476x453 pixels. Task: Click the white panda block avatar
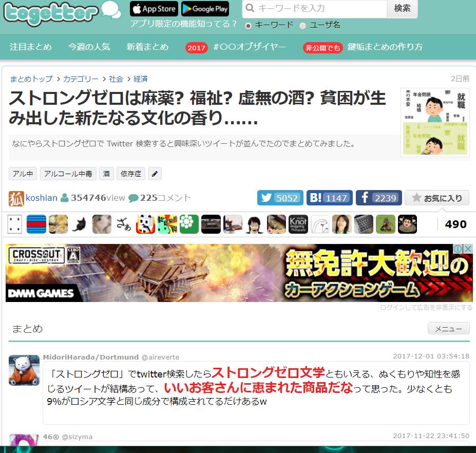(145, 224)
